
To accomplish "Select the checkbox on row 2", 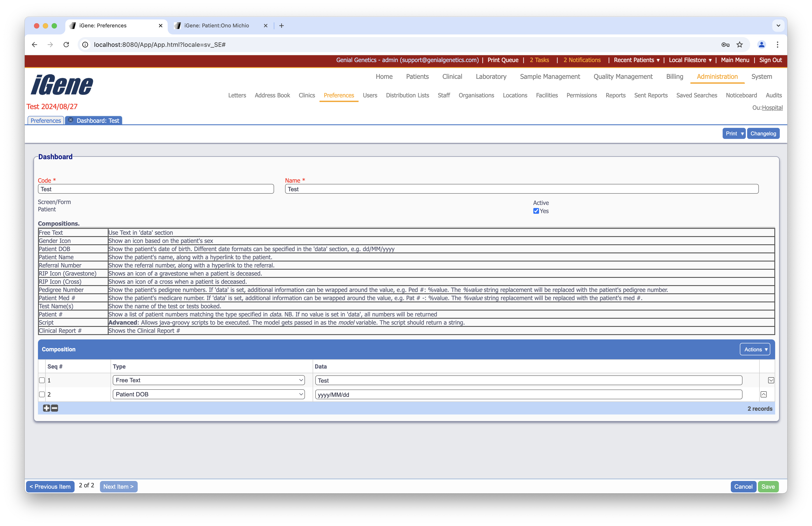I will coord(42,394).
